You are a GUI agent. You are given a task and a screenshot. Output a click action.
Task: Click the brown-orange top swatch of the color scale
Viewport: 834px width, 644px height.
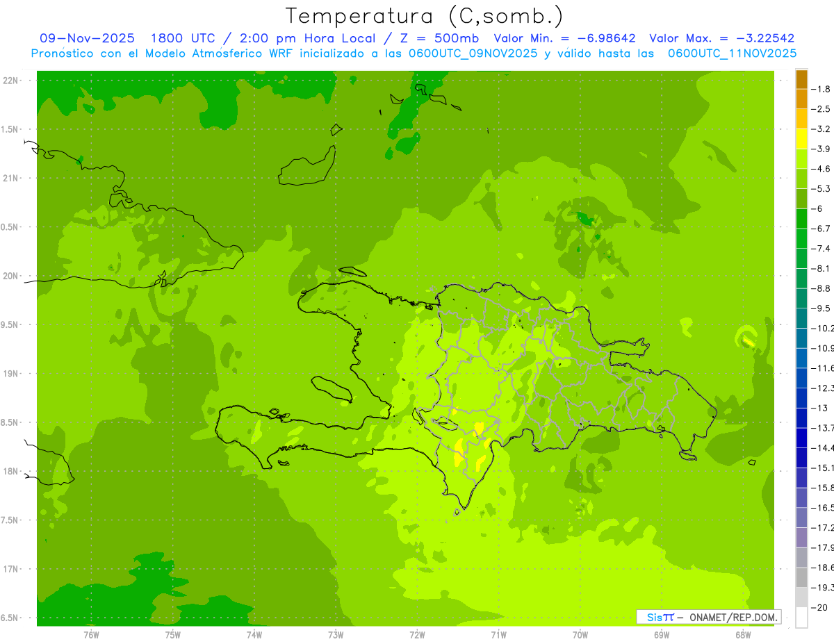coord(801,80)
